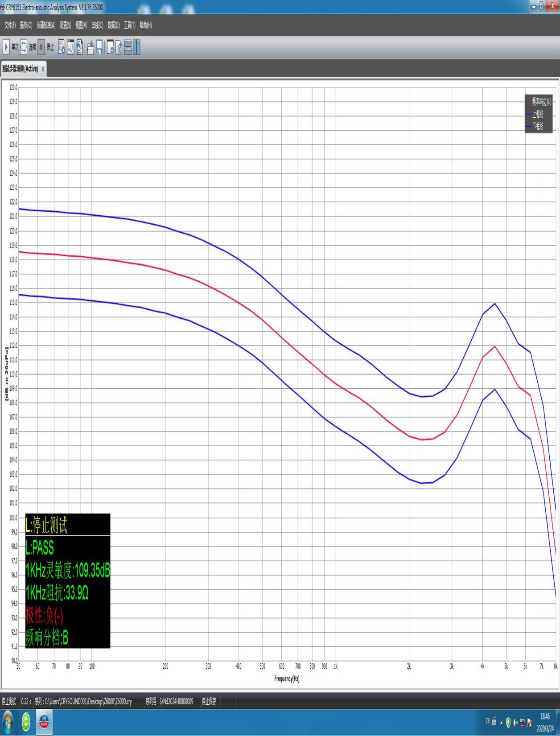Click the L:停止测试 status header

click(x=46, y=526)
